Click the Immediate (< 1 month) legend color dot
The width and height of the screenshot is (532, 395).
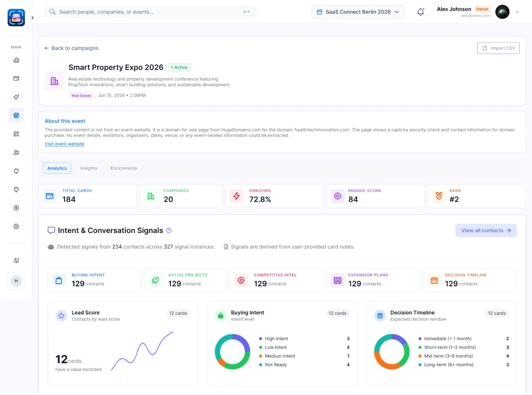click(420, 339)
